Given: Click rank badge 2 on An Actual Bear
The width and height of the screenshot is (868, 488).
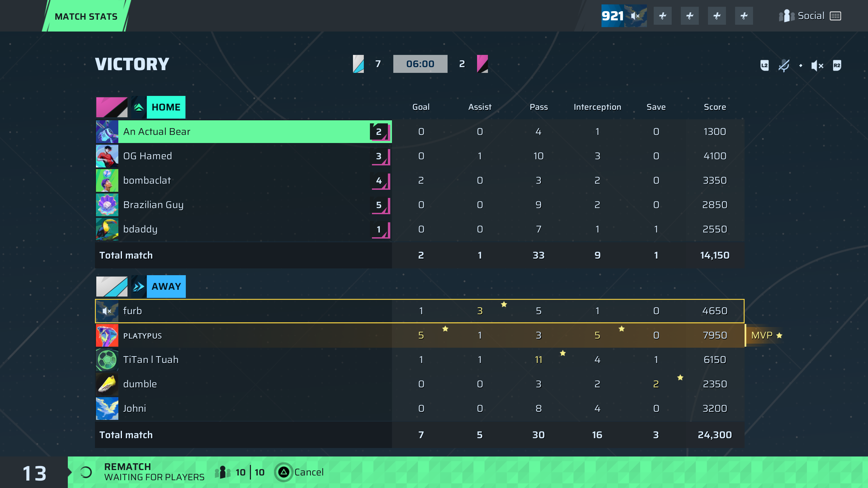Looking at the screenshot, I should (380, 132).
